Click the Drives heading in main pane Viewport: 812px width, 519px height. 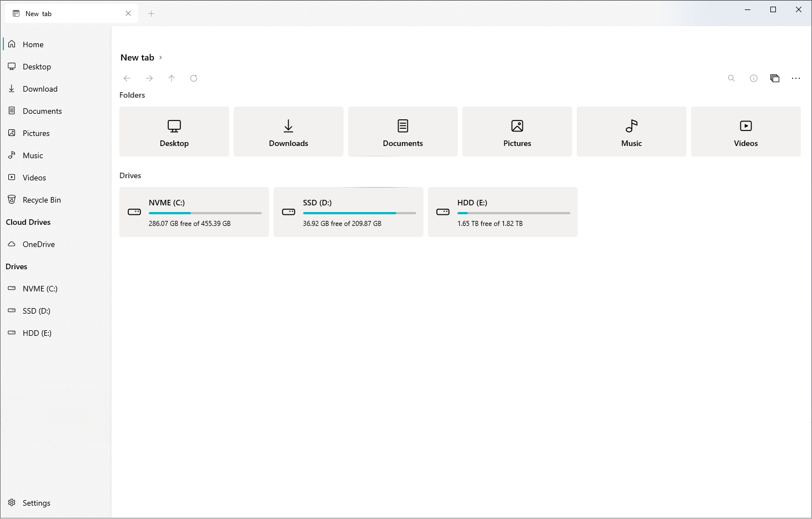[x=130, y=175]
